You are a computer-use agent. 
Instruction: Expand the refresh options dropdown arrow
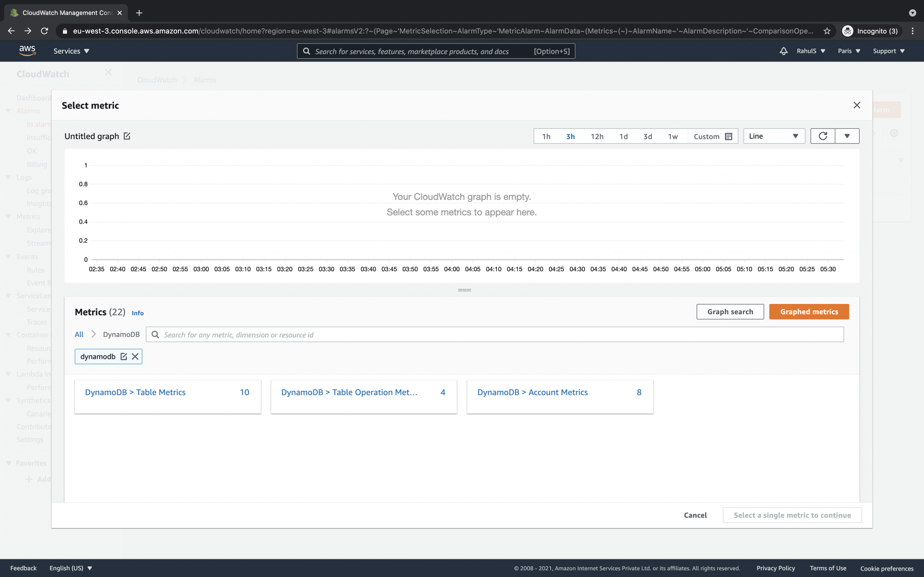click(x=847, y=136)
